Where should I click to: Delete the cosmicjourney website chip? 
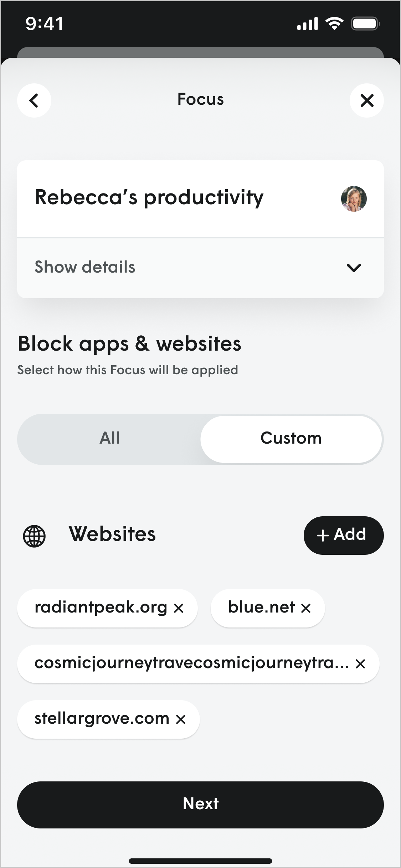360,664
